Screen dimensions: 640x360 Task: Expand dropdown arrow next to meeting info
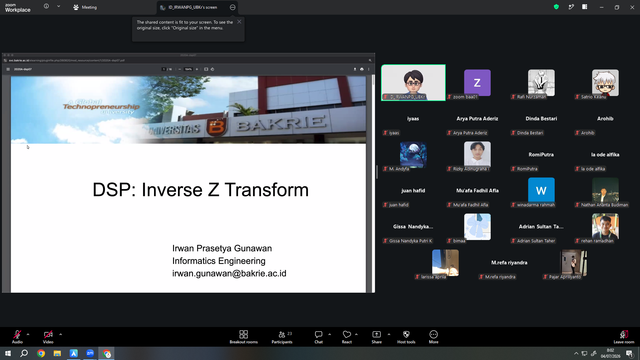(x=58, y=7)
